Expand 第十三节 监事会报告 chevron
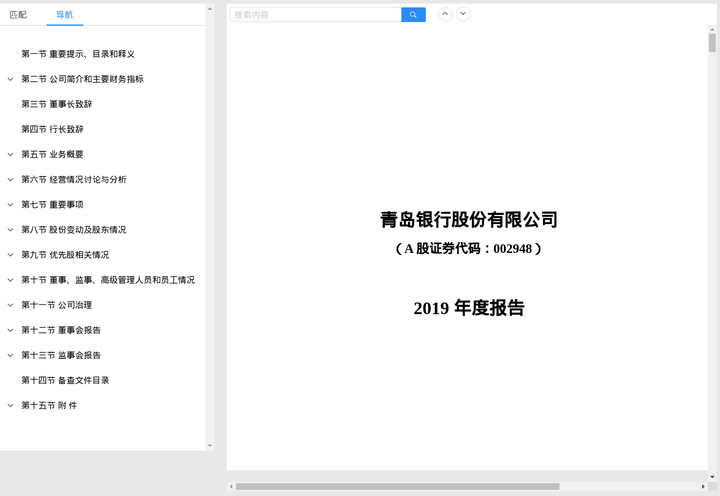 pos(10,355)
